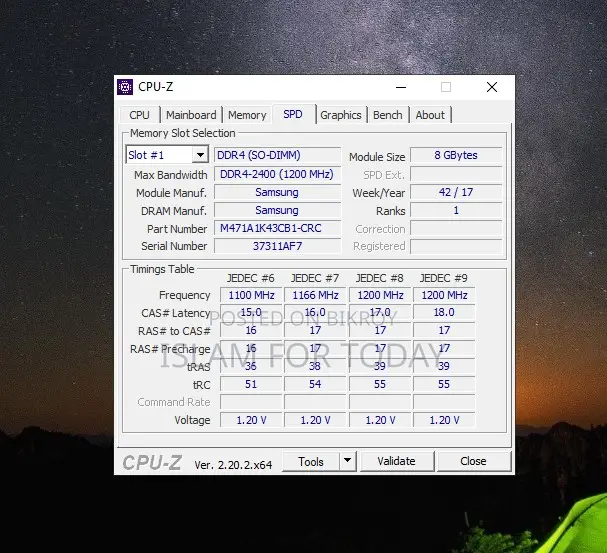Switch to the CPU tab
The width and height of the screenshot is (607, 553).
point(139,115)
